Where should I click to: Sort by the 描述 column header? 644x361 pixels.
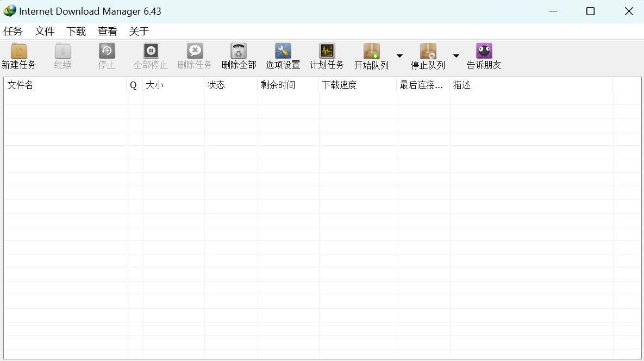(532, 85)
